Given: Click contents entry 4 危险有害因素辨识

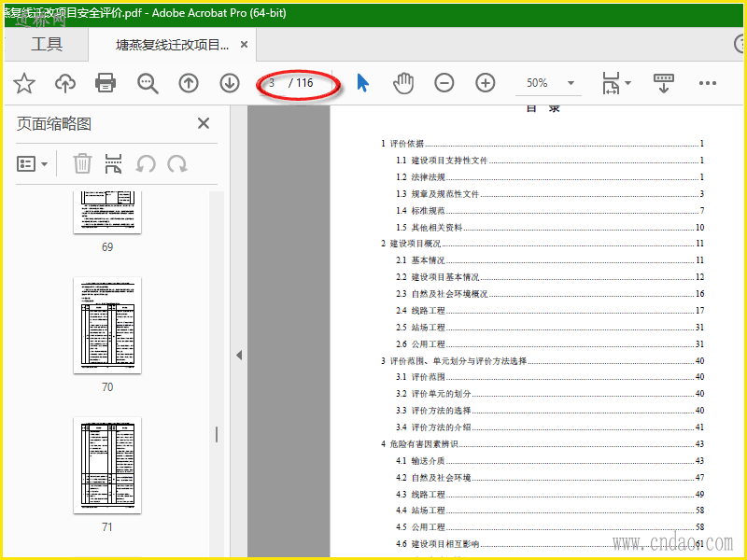Looking at the screenshot, I should pos(543,444).
